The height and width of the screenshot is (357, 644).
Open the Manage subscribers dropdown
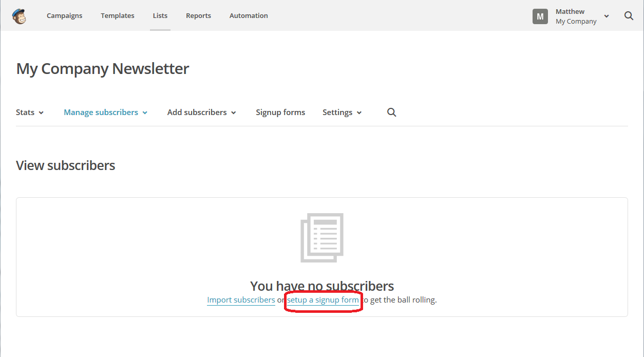tap(105, 112)
